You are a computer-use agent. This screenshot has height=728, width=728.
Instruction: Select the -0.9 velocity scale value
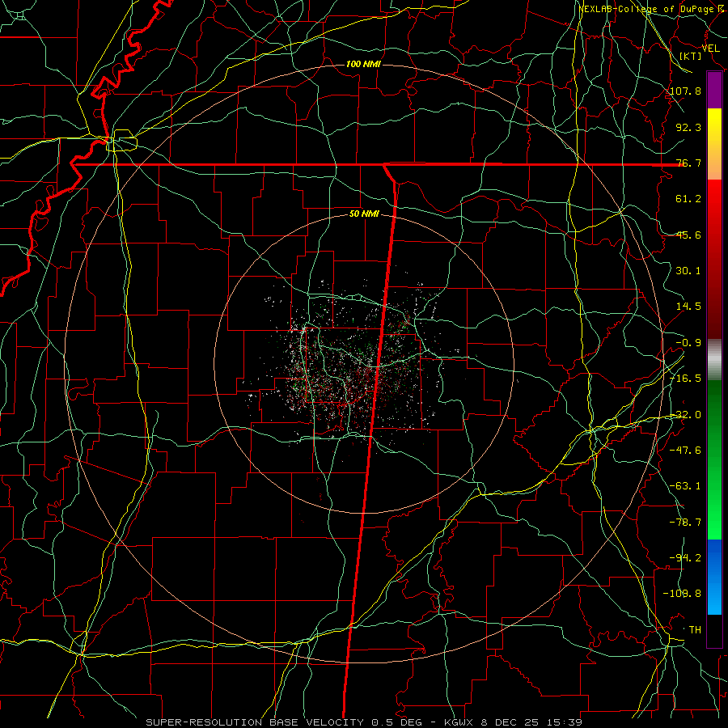tap(688, 343)
